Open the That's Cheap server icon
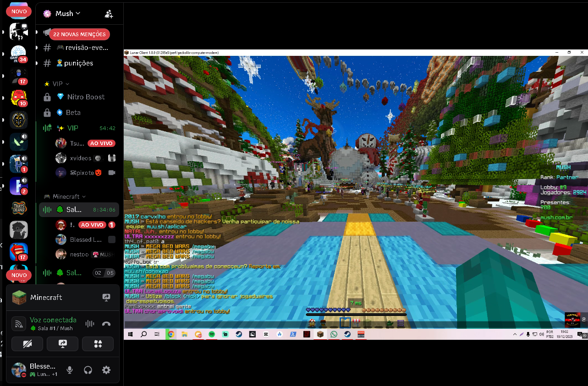Screen dimensions: 588x386 click(x=19, y=208)
